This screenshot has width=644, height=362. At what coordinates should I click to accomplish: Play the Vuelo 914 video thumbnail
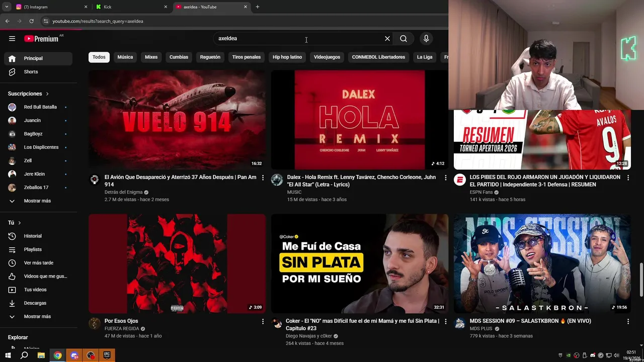click(177, 120)
